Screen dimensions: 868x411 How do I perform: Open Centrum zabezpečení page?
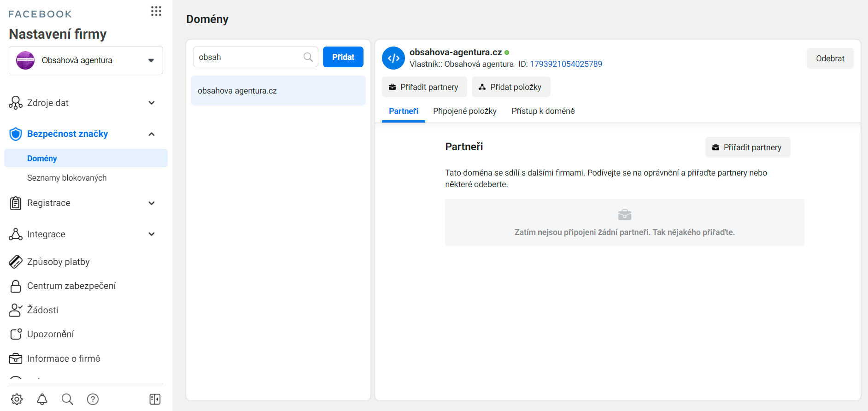tap(71, 286)
